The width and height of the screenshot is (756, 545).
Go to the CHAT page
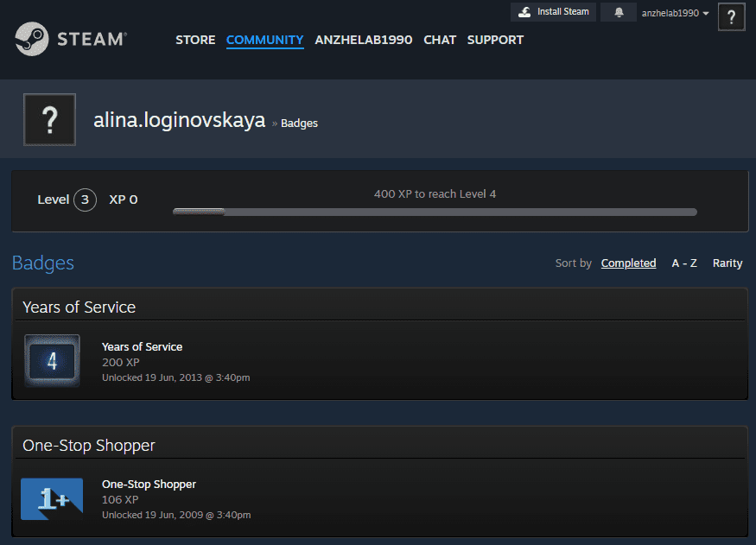pos(440,40)
